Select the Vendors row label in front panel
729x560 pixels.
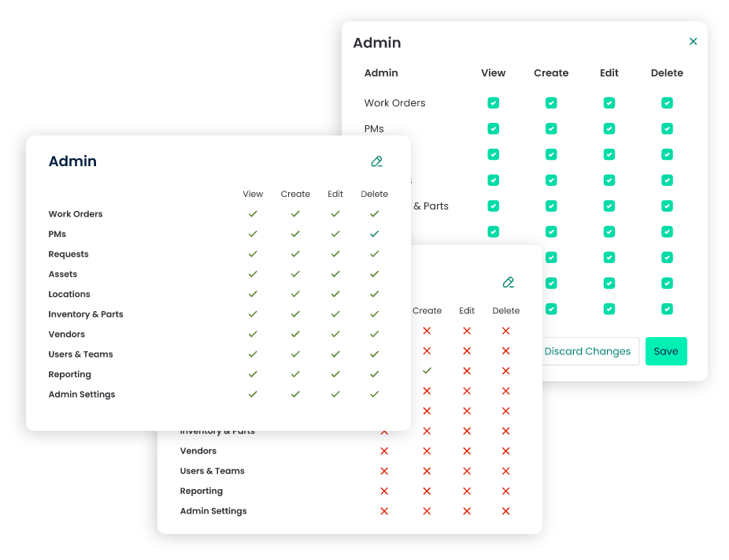66,334
